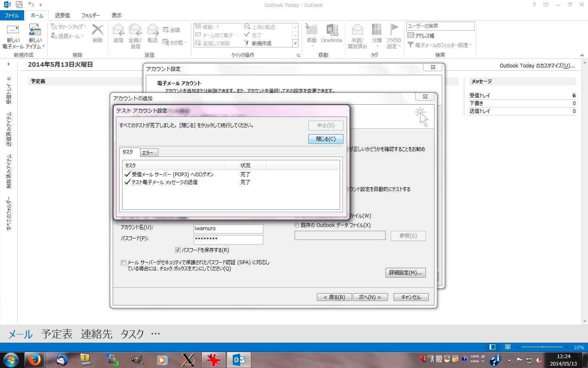Viewport: 588px width, 368px height.
Task: Open Calendar (予定表) in the navigation bar
Action: point(57,334)
